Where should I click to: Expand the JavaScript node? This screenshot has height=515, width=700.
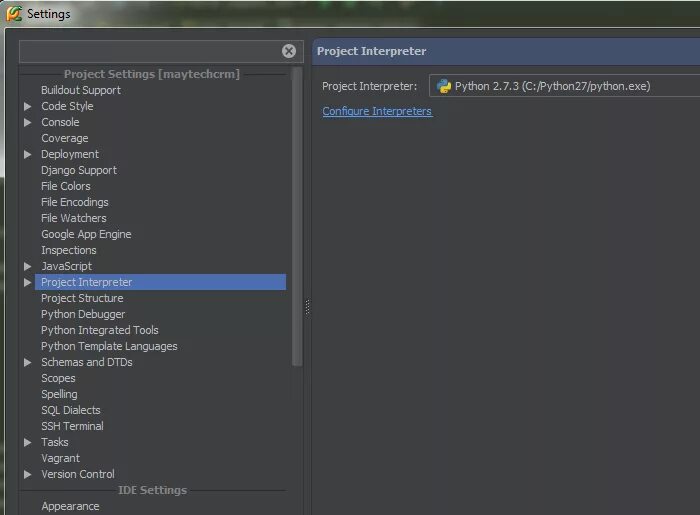(x=28, y=266)
